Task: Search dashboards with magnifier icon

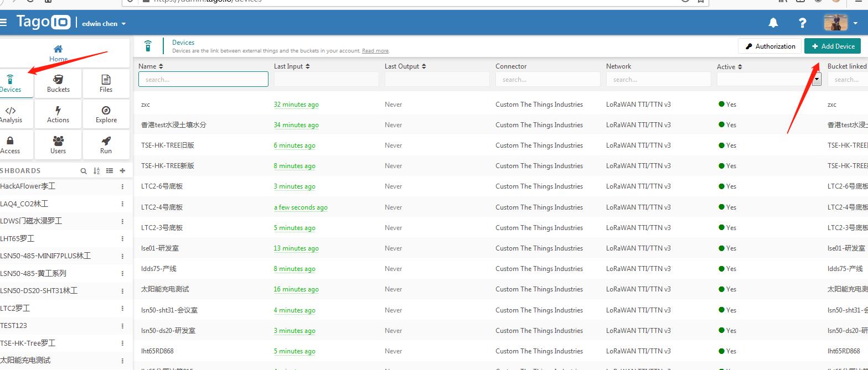Action: pos(84,171)
